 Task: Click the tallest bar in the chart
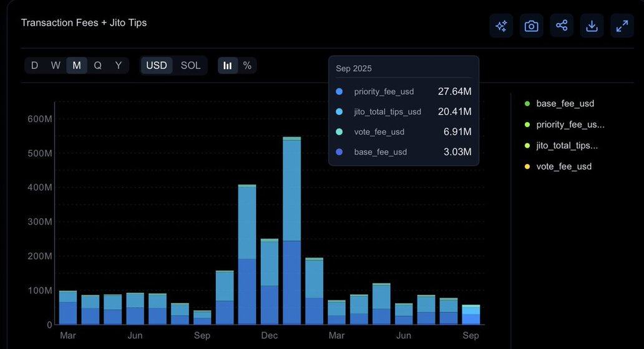(291, 237)
